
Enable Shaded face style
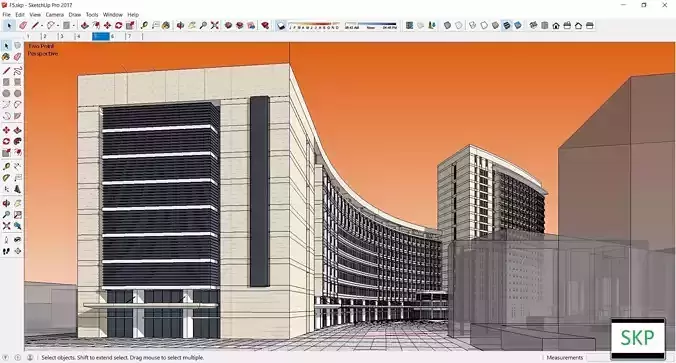coord(495,25)
